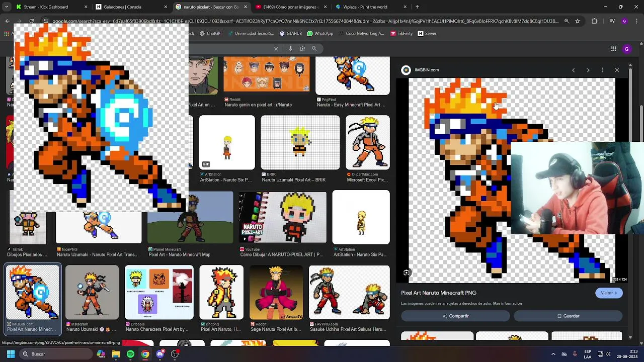Screen dimensions: 644x362
Task: Show next image in the preview panel
Action: (588, 70)
